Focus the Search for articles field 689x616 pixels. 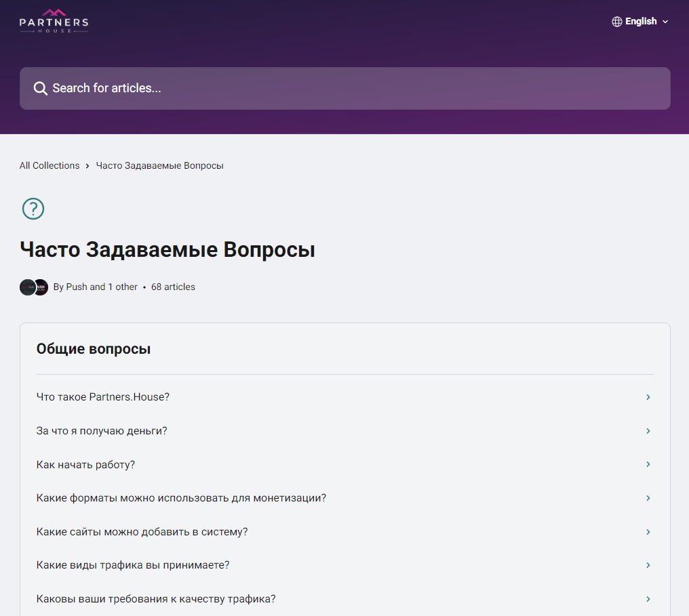click(x=345, y=88)
